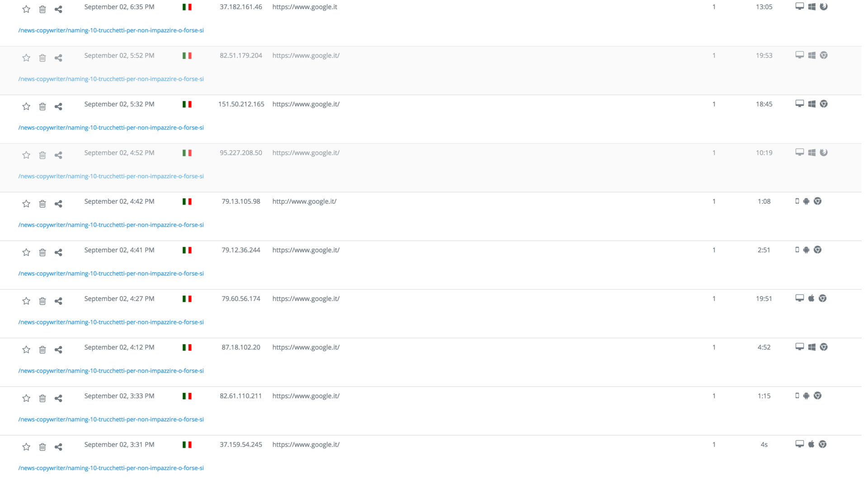Open the page link under the 6:35 PM visit
Viewport: 868px width, 482px height.
(x=111, y=30)
